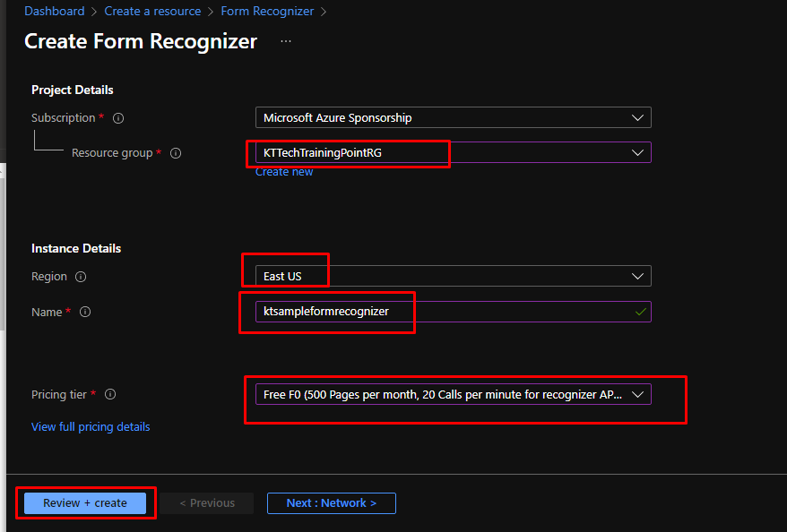Open the ellipsis menu beside page title
Screen dimensions: 787x532
click(x=286, y=41)
